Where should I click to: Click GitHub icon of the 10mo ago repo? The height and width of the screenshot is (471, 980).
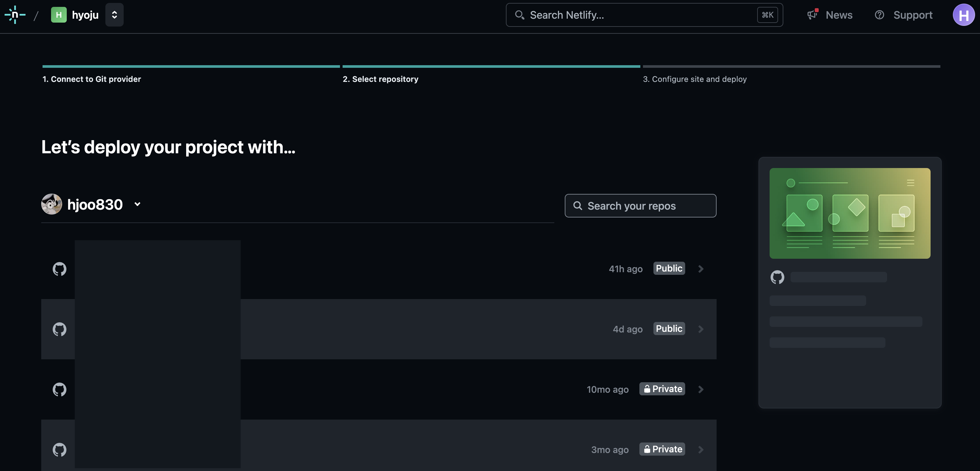[x=59, y=389]
